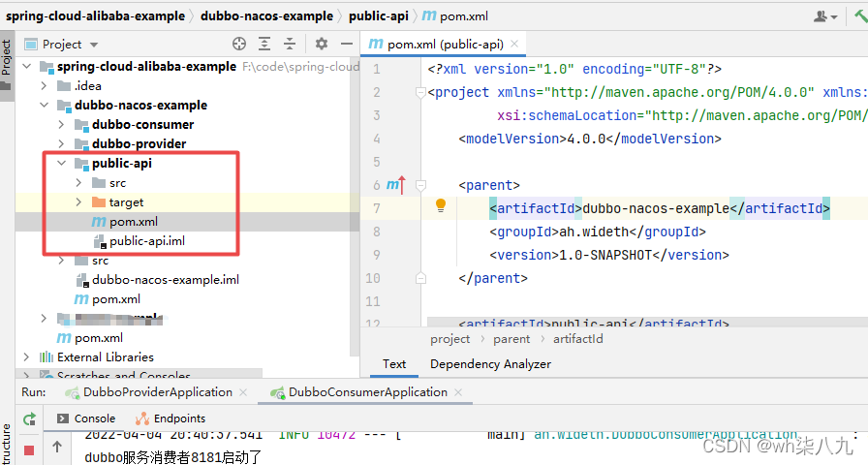
Task: Collapse the public-api module
Action: coord(61,164)
